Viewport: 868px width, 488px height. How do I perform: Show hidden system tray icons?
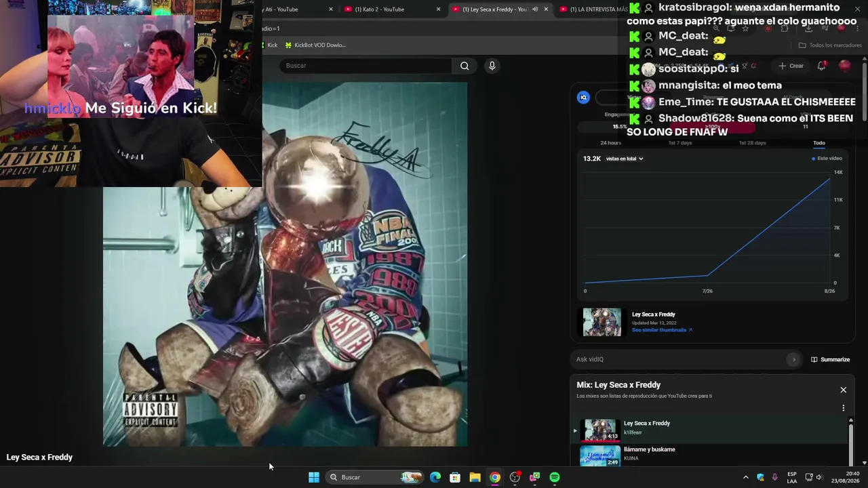click(746, 477)
